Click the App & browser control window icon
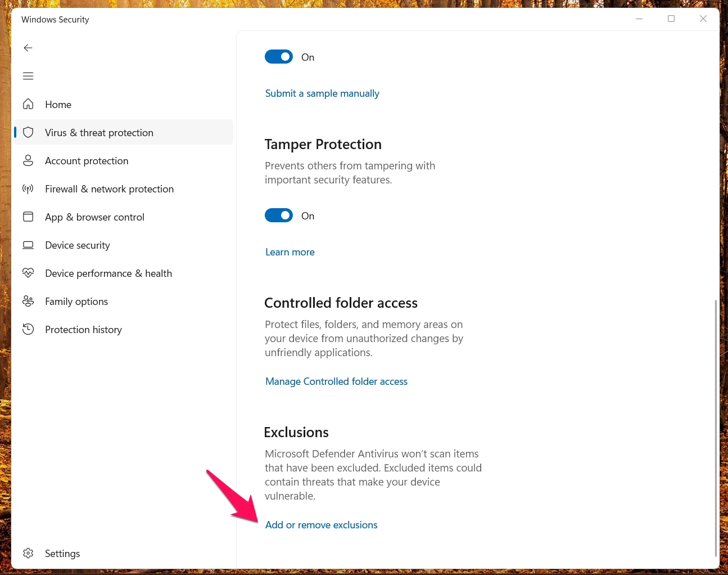Viewport: 728px width, 575px height. pos(28,217)
